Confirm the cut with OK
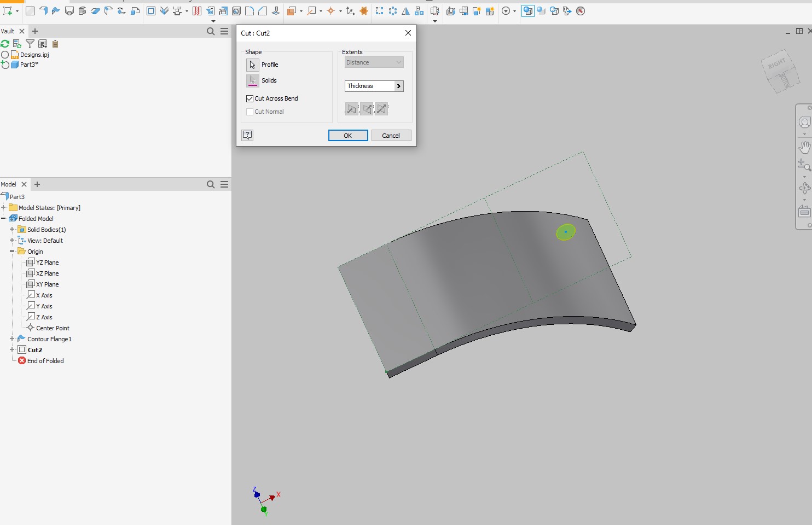 (x=348, y=136)
